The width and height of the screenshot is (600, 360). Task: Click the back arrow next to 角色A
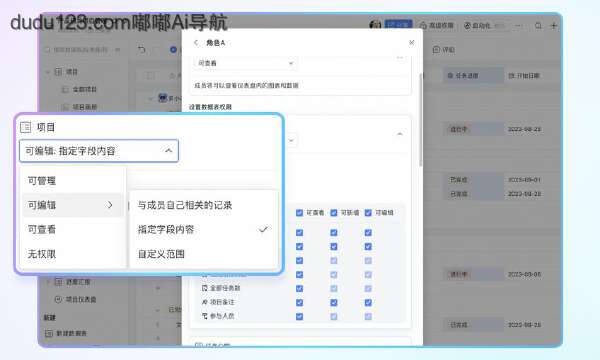point(196,42)
